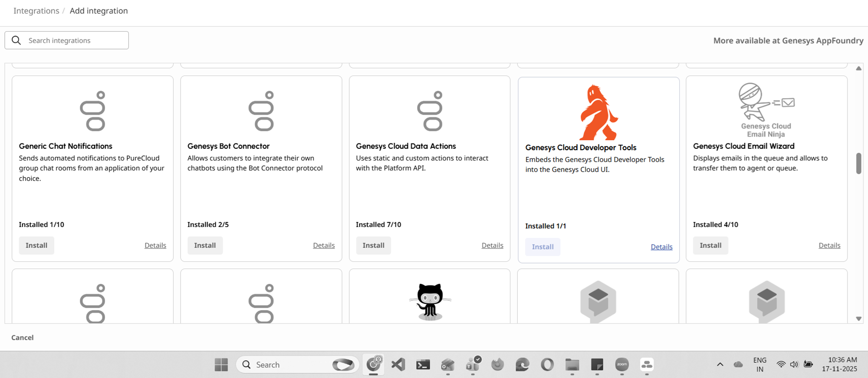The height and width of the screenshot is (378, 868).
Task: Click the "Genesys Cloud Developer Tools" title
Action: click(x=581, y=148)
